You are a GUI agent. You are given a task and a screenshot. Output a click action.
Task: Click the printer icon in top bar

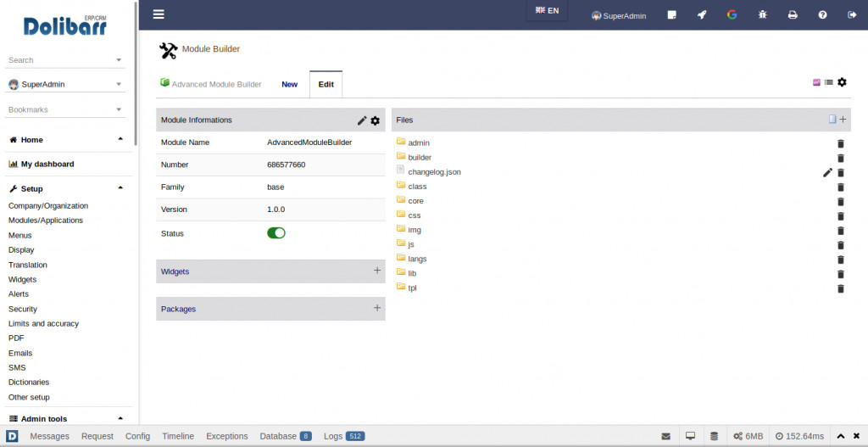pos(793,15)
